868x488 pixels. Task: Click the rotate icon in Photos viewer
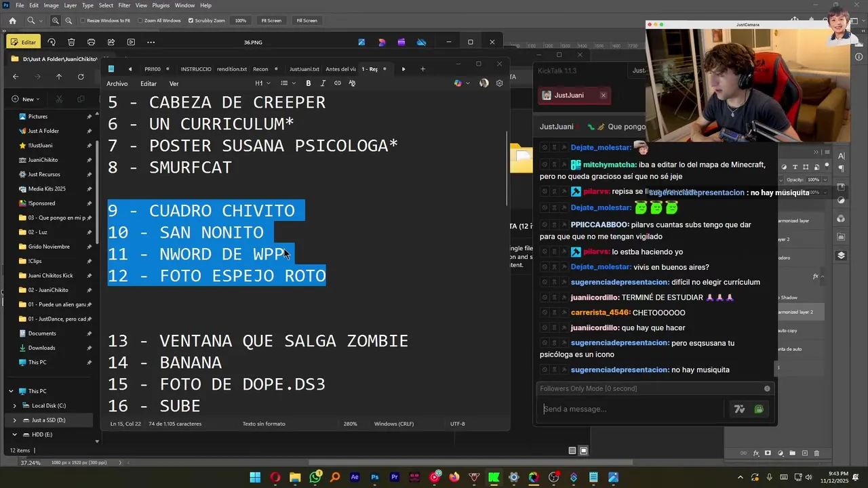[x=52, y=42]
